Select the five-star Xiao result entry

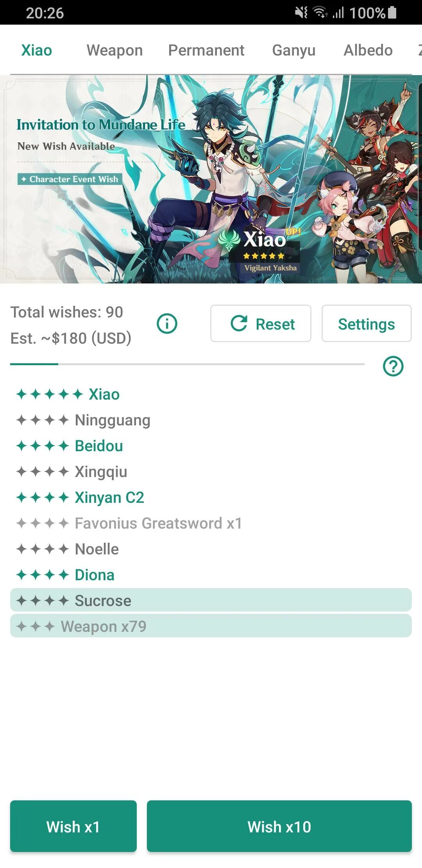pos(68,394)
